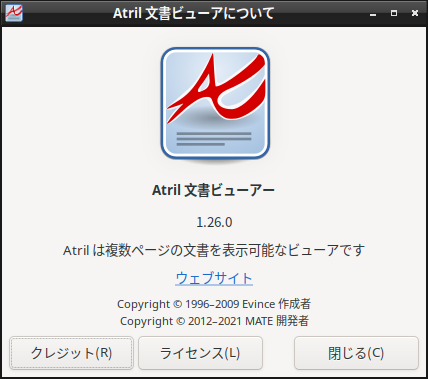Click the heading Atril 文書ビューアー
This screenshot has width=428, height=379.
[213, 190]
